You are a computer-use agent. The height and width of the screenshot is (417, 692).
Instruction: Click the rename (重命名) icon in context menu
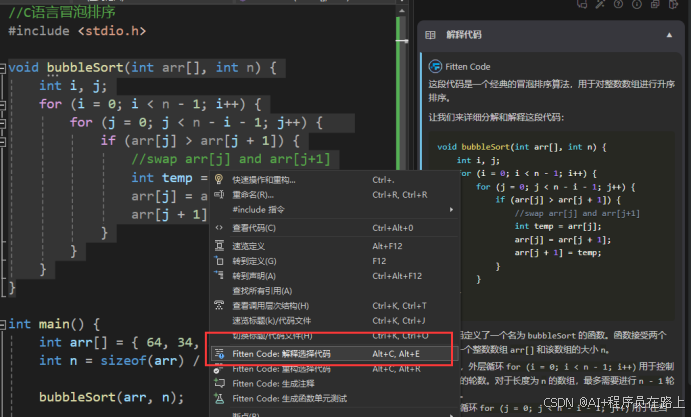pyautogui.click(x=219, y=194)
